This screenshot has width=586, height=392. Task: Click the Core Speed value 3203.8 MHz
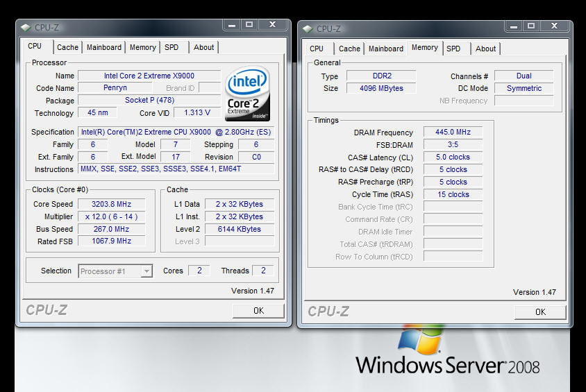click(x=111, y=204)
